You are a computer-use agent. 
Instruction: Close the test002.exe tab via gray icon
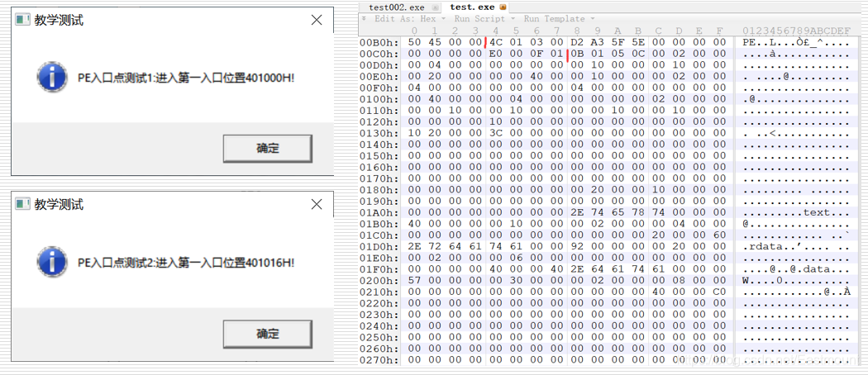(435, 7)
